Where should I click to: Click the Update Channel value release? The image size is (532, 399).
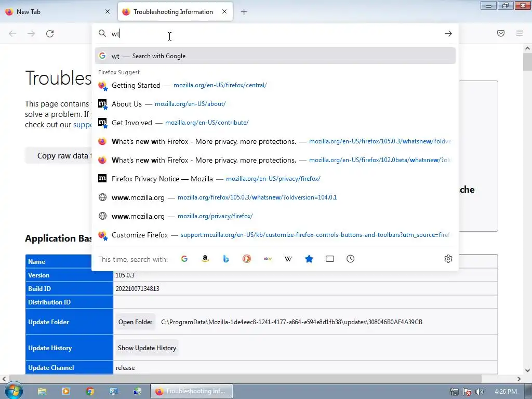click(x=125, y=368)
